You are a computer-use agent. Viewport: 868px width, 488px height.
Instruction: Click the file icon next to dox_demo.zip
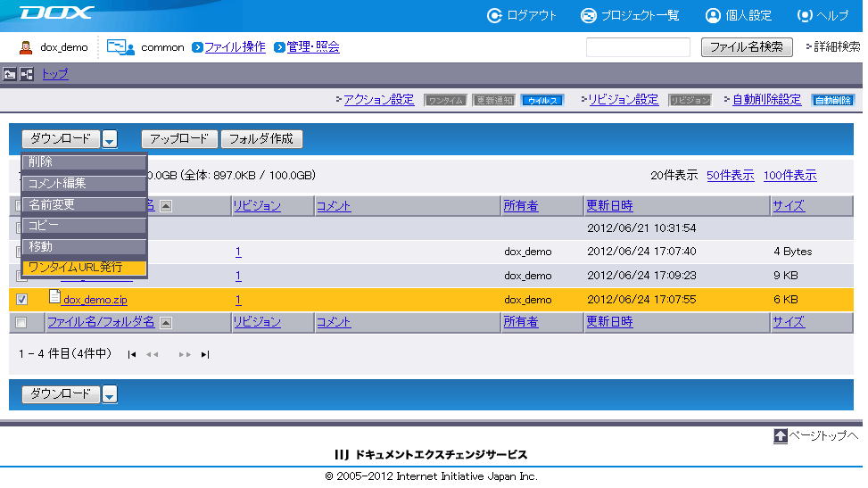[x=54, y=298]
